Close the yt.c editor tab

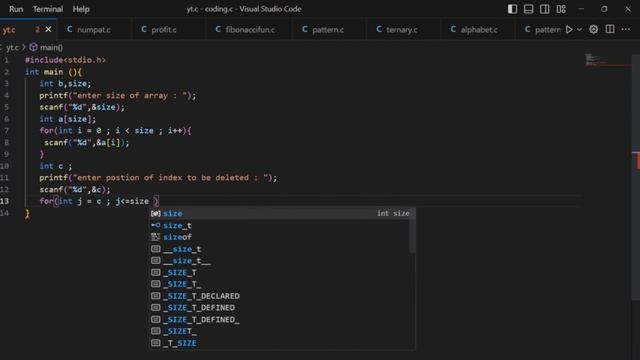tap(48, 29)
